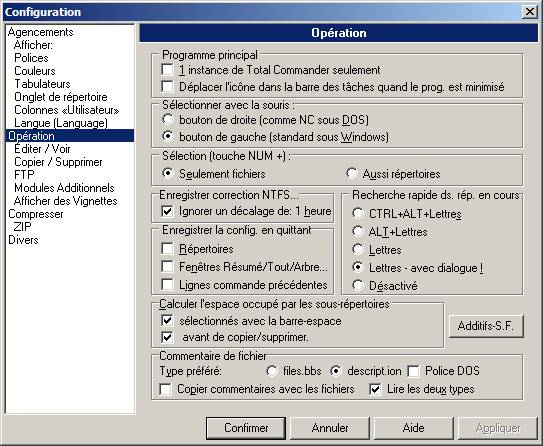Click the Confirmer button
Image resolution: width=543 pixels, height=446 pixels.
[246, 428]
